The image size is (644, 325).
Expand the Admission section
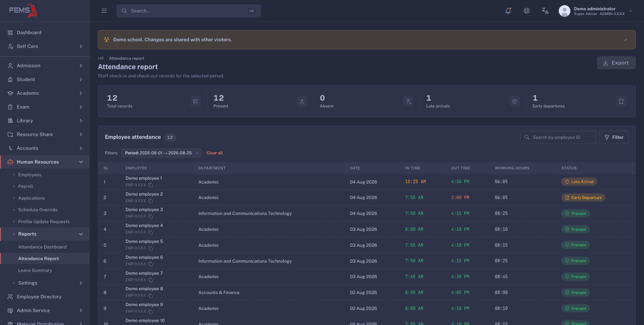click(x=45, y=66)
